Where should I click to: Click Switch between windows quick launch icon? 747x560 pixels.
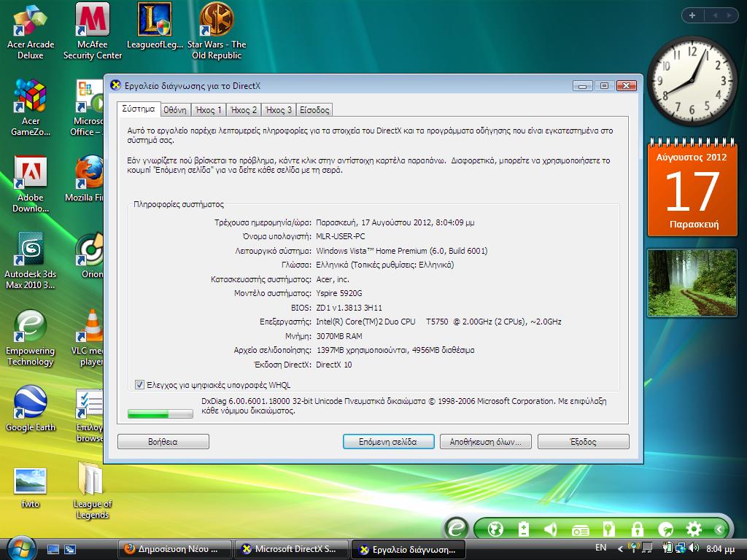coord(70,550)
